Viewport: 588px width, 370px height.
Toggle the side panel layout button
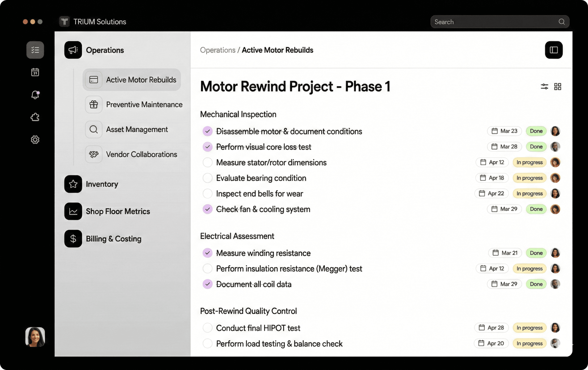pyautogui.click(x=554, y=50)
